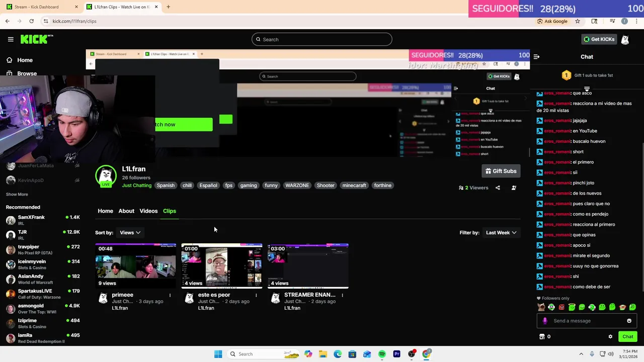
Task: Click the Just Chatting category link
Action: tap(136, 186)
